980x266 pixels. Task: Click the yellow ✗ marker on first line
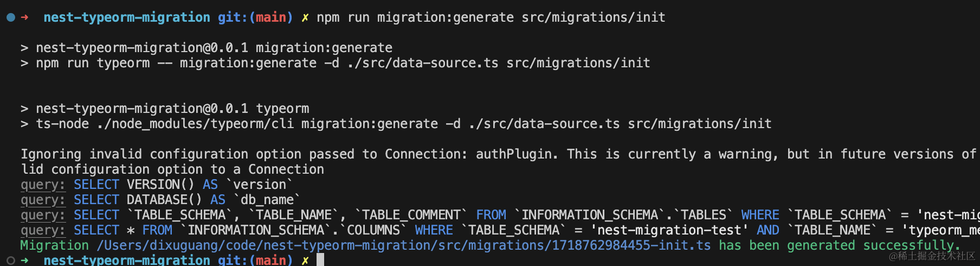coord(305,17)
